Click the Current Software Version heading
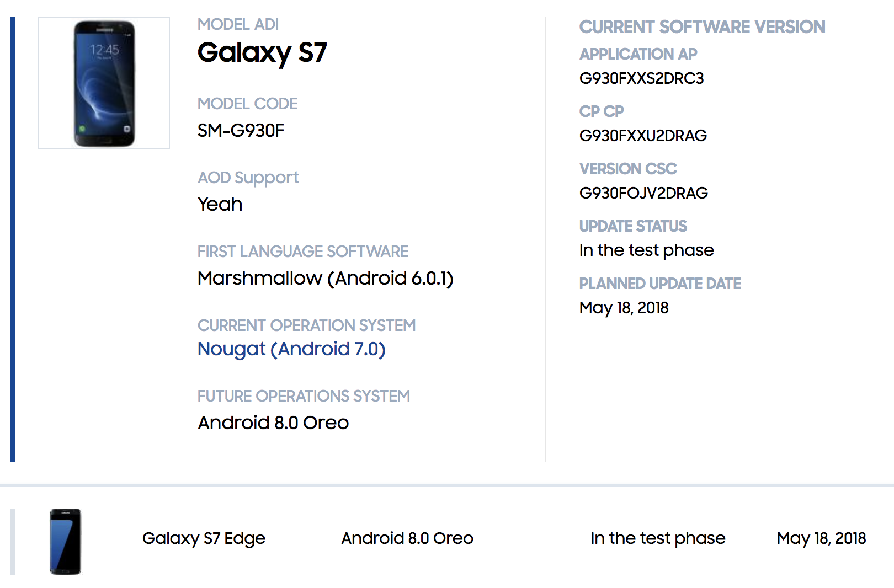The height and width of the screenshot is (588, 894). (x=702, y=27)
